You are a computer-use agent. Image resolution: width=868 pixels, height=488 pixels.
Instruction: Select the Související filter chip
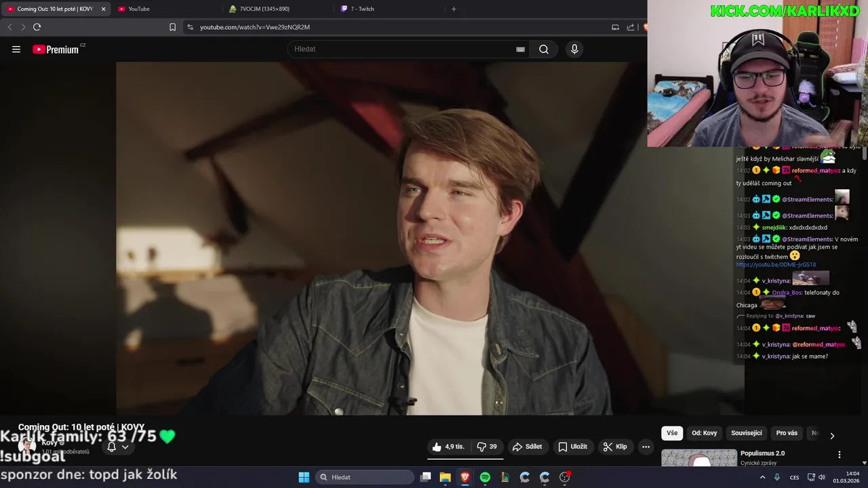747,433
